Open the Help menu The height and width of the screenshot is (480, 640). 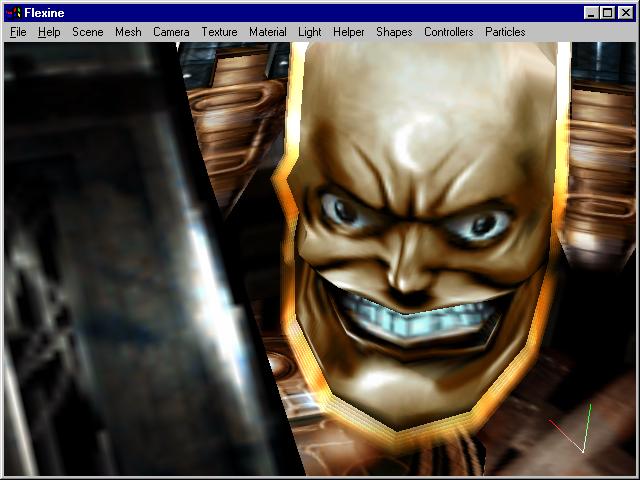[49, 32]
